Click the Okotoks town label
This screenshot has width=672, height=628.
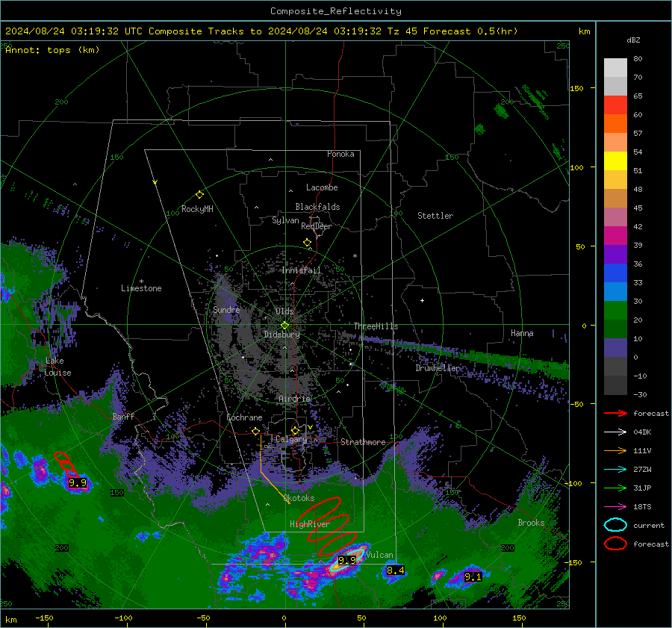click(x=299, y=498)
